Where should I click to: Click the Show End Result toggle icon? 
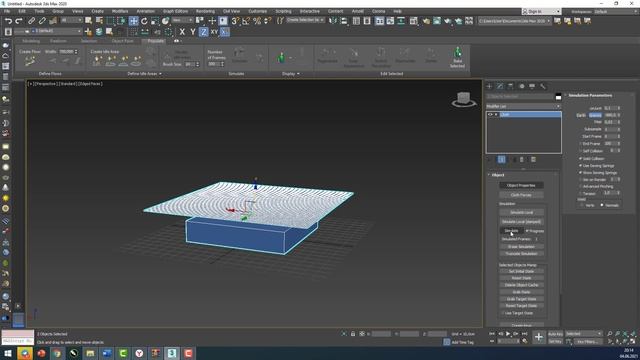(x=502, y=160)
